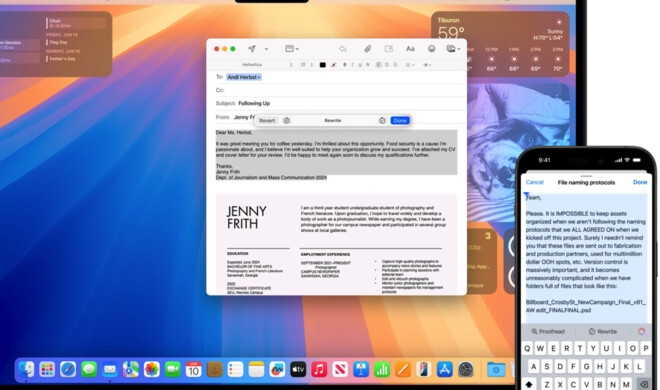Toggle strikethrough formatting in format bar

(x=367, y=65)
